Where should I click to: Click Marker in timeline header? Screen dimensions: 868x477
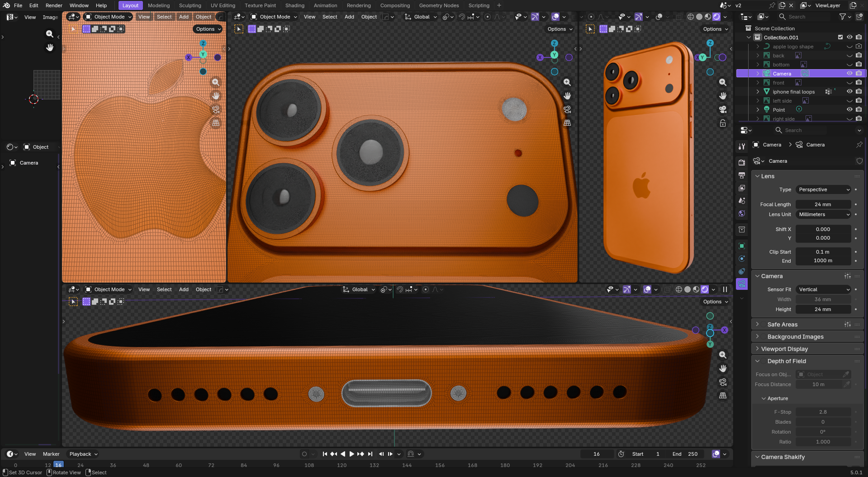(51, 454)
